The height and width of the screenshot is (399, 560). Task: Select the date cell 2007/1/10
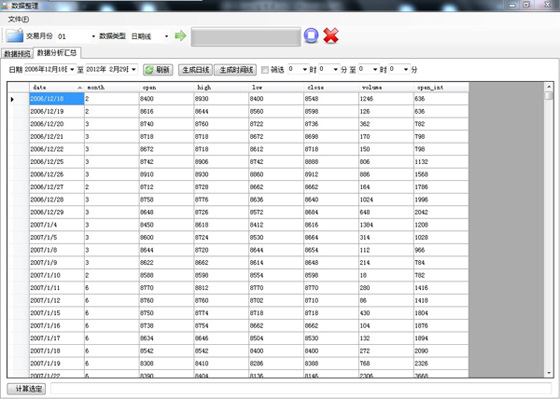click(57, 275)
